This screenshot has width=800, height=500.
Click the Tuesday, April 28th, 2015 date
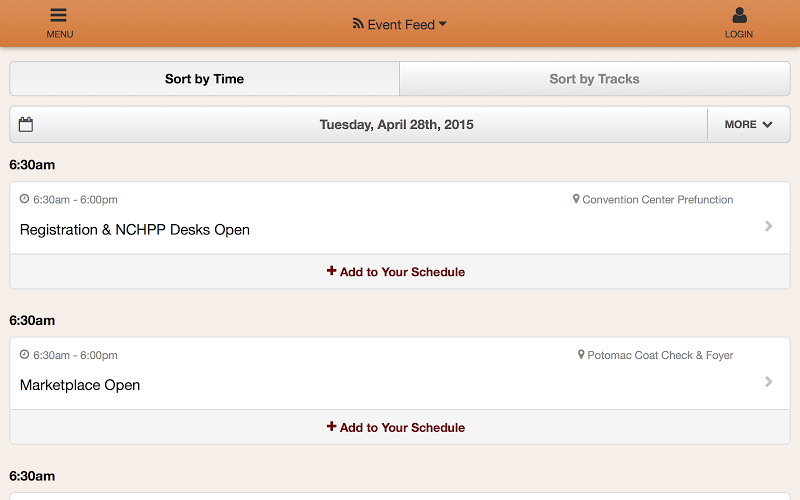[396, 125]
